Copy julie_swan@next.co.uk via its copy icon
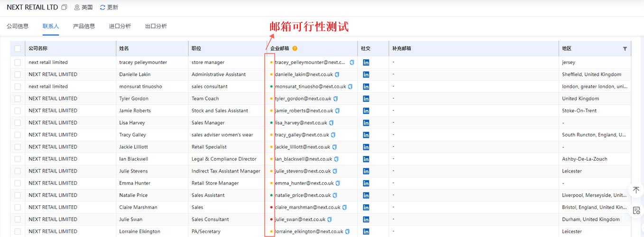644x237 pixels. [x=330, y=219]
